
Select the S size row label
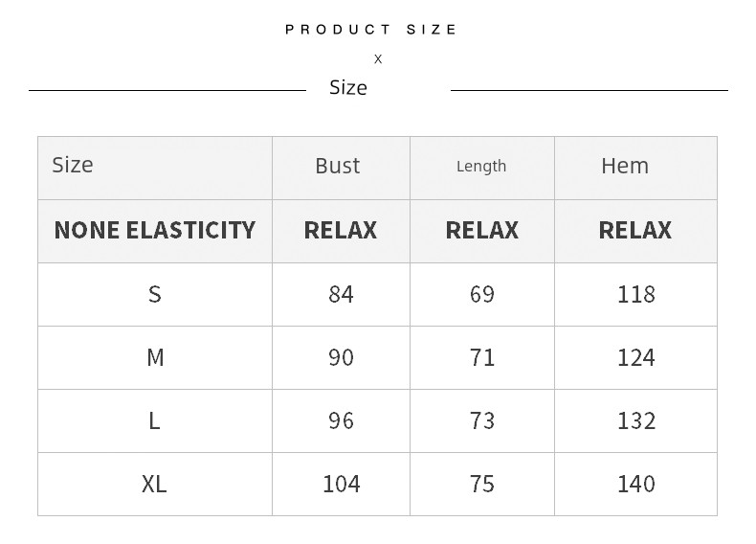155,294
